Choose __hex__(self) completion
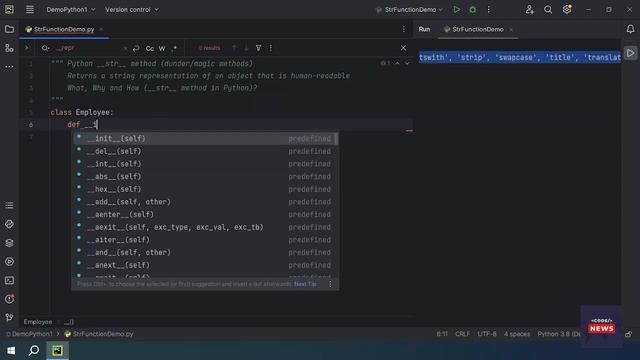Image resolution: width=640 pixels, height=360 pixels. [x=204, y=189]
